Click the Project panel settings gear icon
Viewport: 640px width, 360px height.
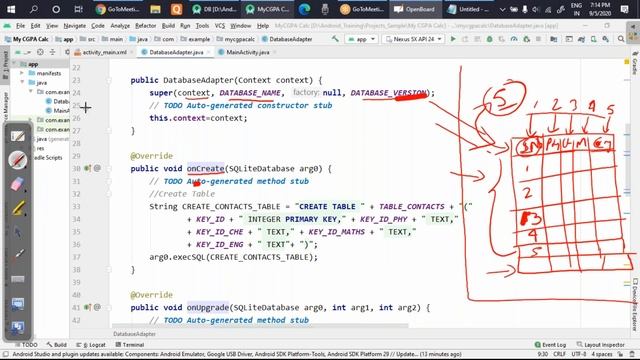[x=67, y=52]
